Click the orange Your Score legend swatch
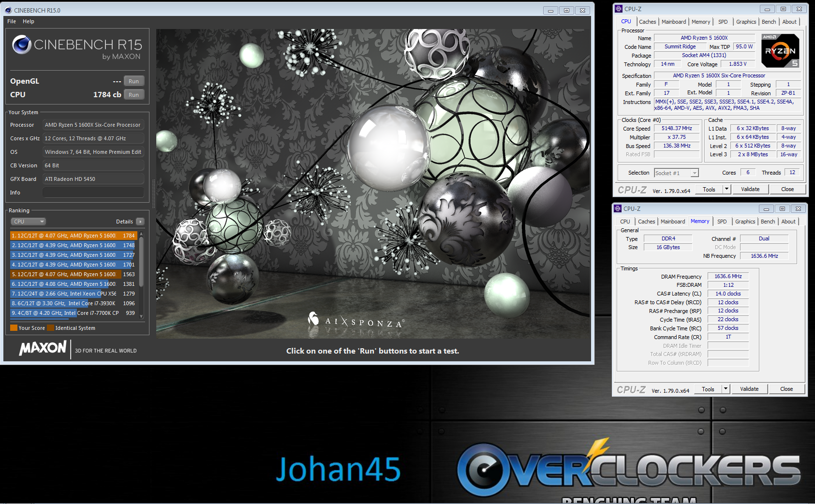Screen dimensions: 815x504 (14, 328)
